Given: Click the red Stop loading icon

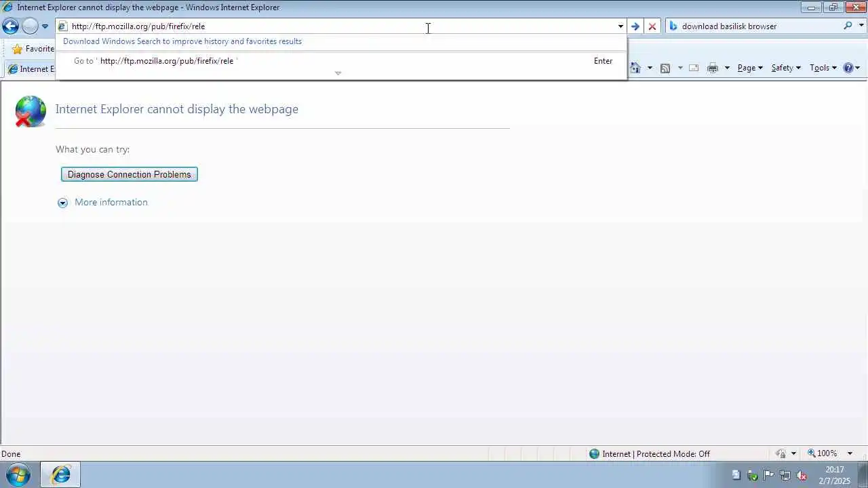Looking at the screenshot, I should click(x=652, y=26).
